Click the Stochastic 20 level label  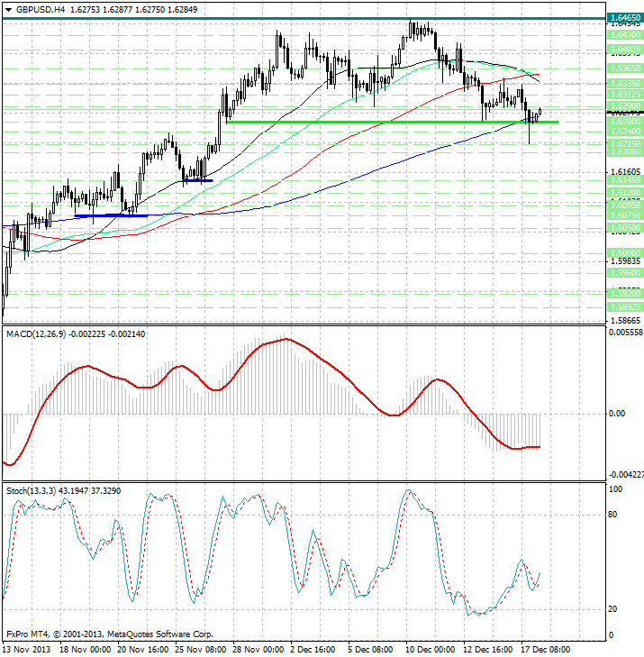612,609
